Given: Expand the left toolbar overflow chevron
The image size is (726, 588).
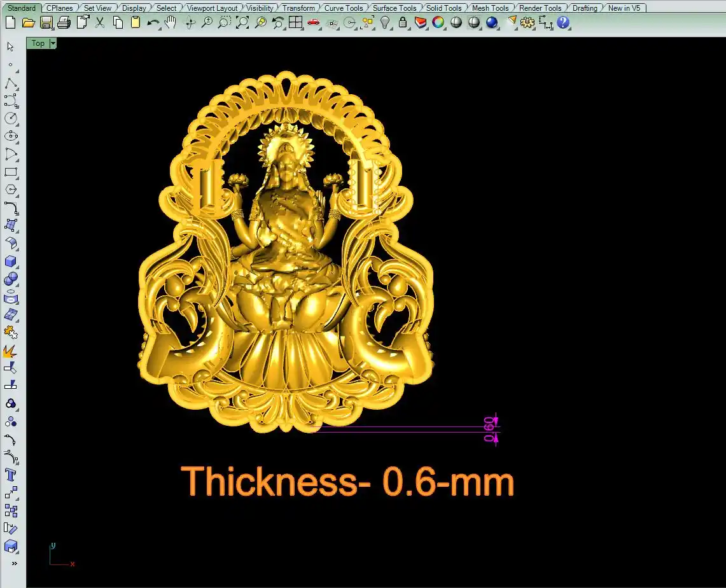Looking at the screenshot, I should pos(14,563).
